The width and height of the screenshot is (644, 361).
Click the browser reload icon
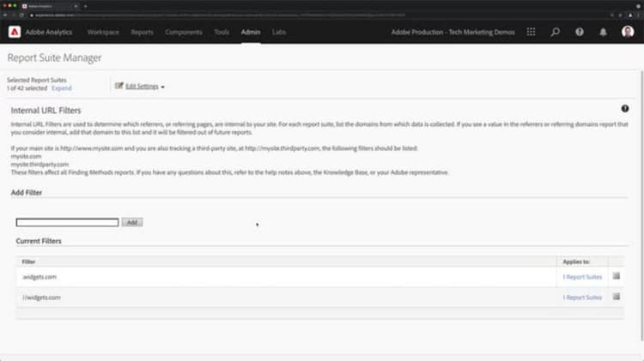pos(21,15)
